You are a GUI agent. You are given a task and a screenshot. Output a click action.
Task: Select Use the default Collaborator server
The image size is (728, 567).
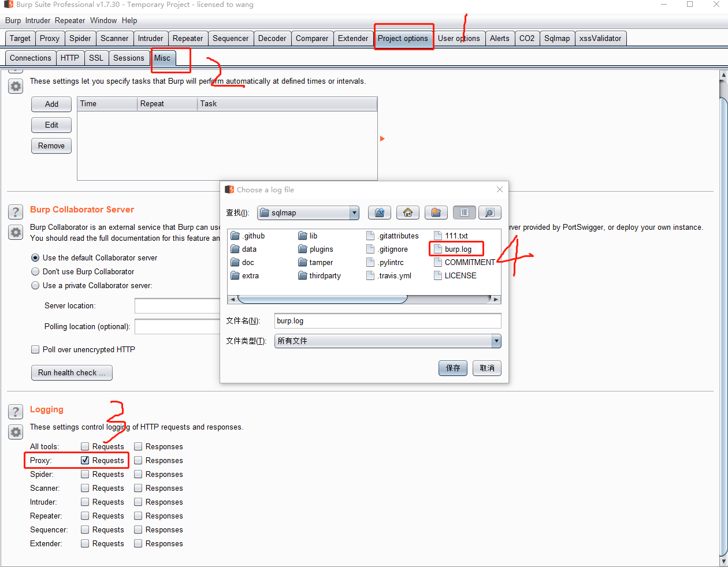pyautogui.click(x=35, y=258)
